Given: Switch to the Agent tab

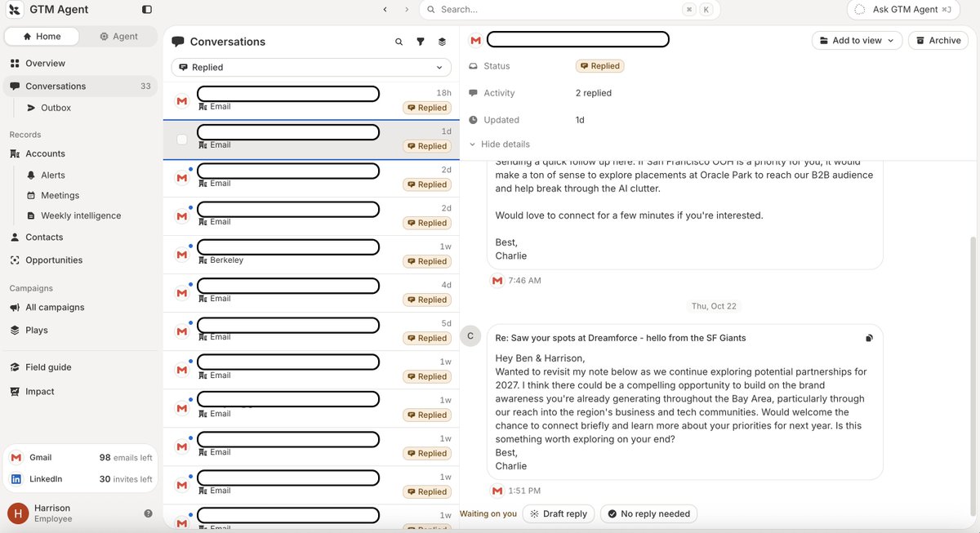Looking at the screenshot, I should 119,37.
